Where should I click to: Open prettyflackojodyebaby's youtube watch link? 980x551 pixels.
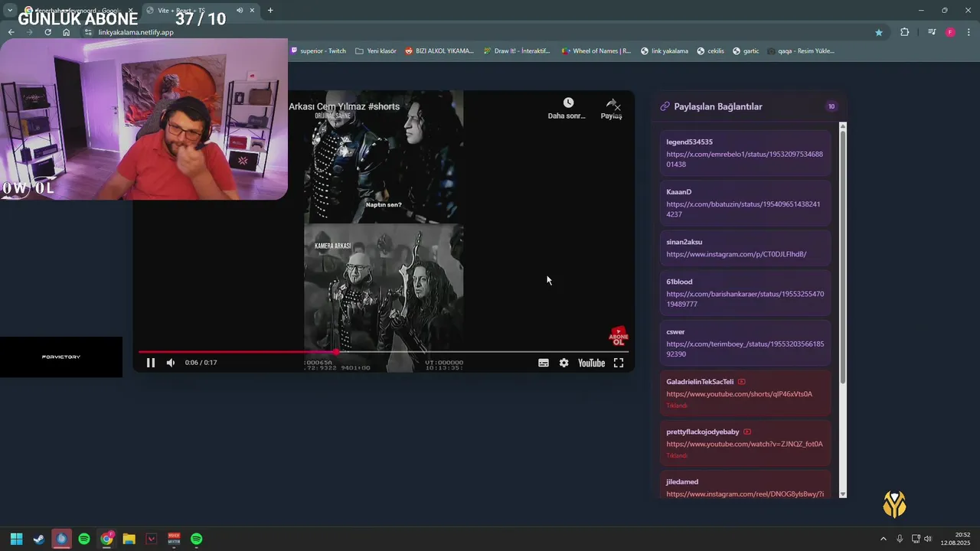click(745, 444)
